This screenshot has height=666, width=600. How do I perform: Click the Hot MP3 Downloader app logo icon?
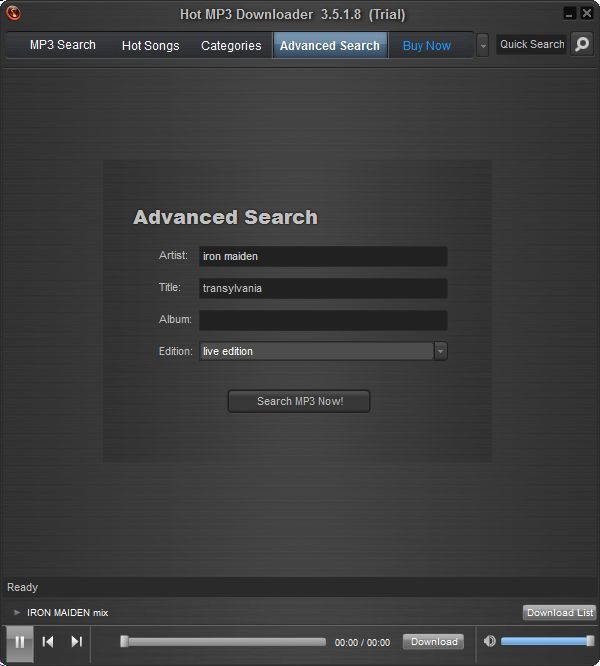coord(14,13)
